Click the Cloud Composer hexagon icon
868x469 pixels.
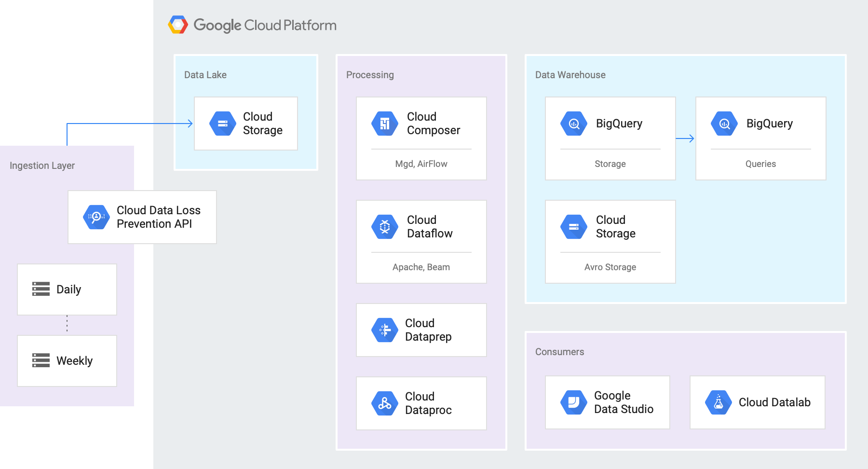point(384,124)
